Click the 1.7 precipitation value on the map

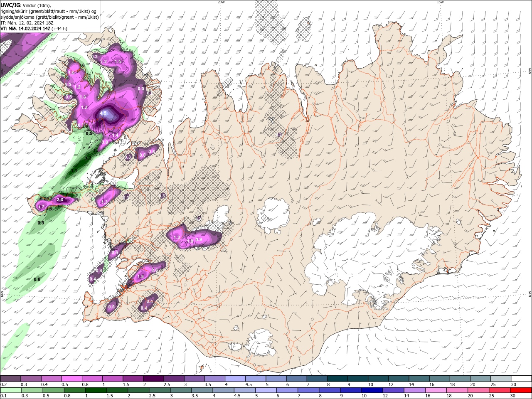pyautogui.click(x=41, y=207)
